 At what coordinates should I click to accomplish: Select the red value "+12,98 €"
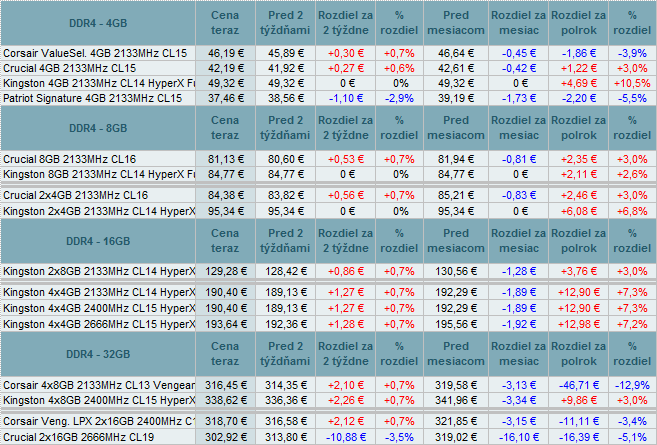pos(579,324)
